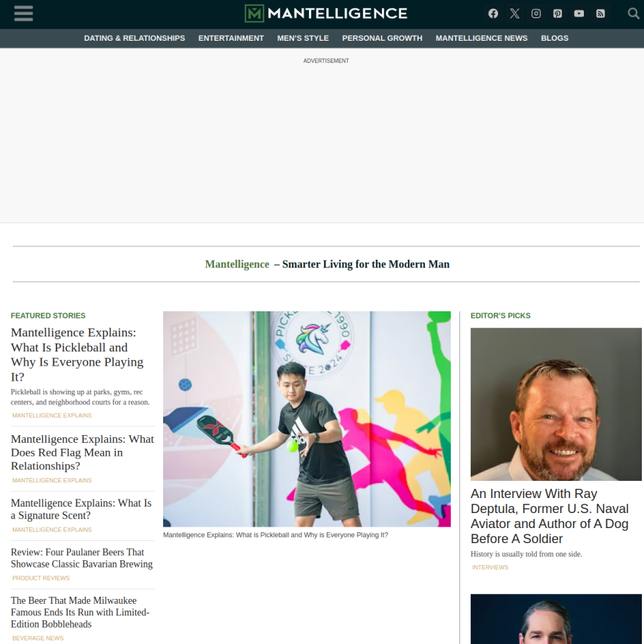
Task: Open the Instagram social icon
Action: tap(536, 14)
